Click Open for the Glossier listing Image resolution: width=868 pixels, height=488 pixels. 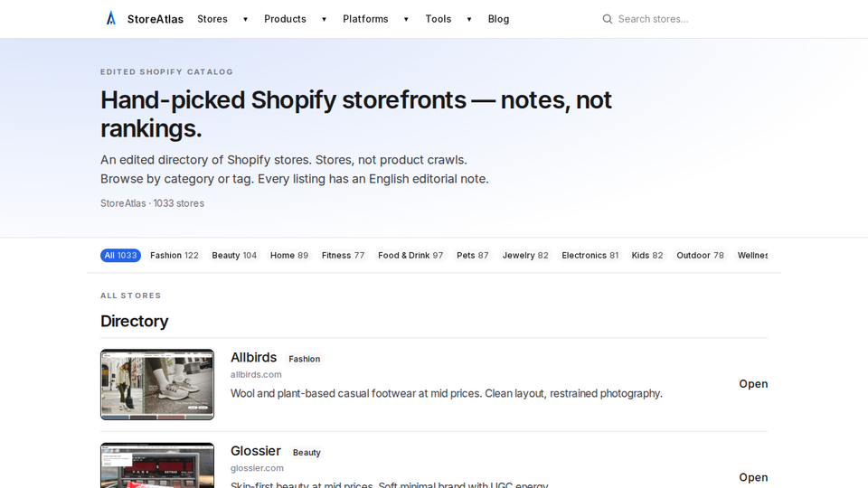753,477
